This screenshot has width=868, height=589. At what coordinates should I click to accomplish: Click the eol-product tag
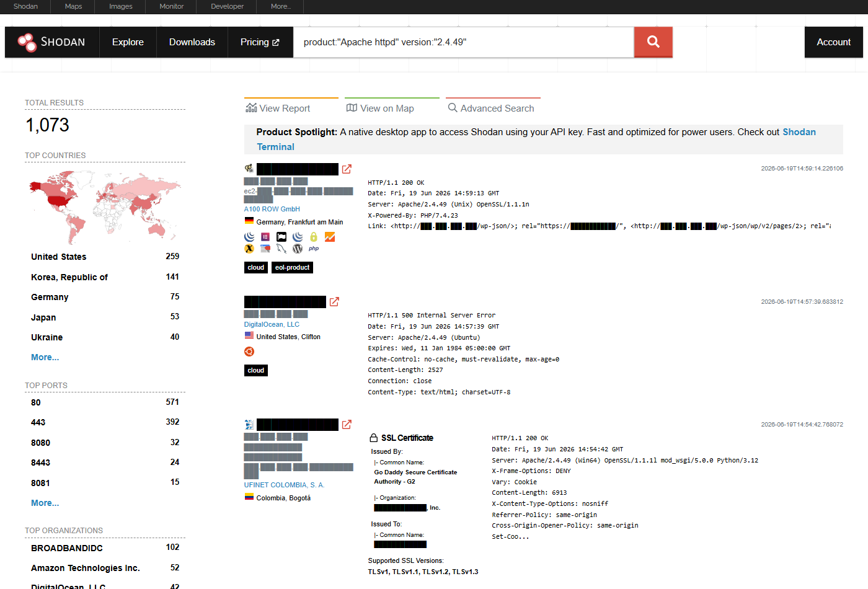pyautogui.click(x=292, y=268)
